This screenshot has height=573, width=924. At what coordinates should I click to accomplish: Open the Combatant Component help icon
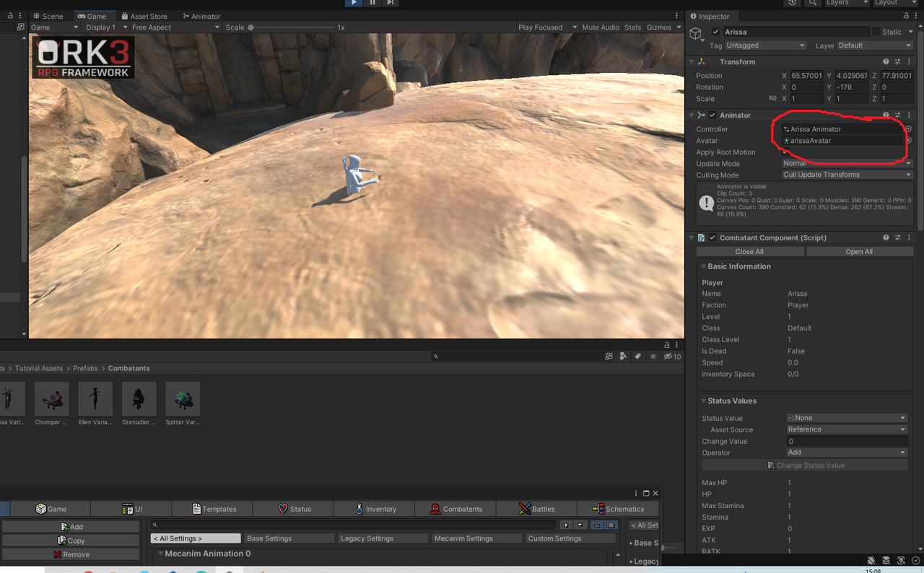click(886, 237)
